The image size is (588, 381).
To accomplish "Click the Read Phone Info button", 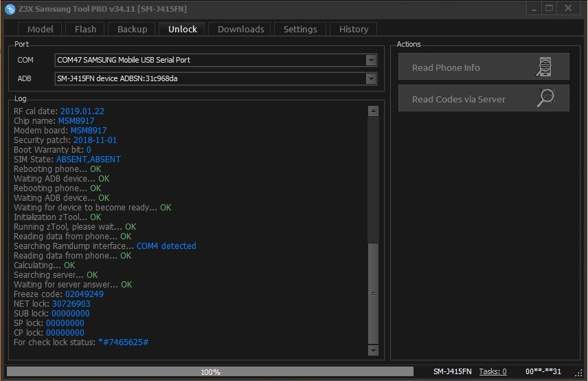I will [x=484, y=67].
